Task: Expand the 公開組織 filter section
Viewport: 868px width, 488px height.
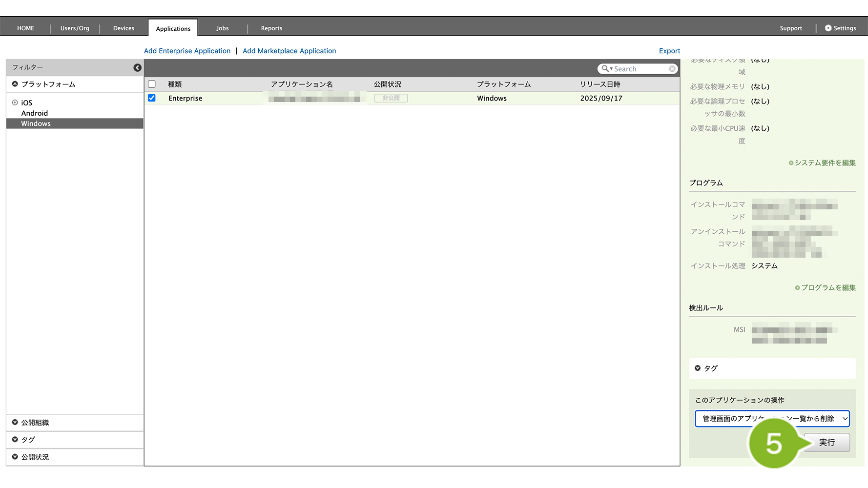Action: coord(15,423)
